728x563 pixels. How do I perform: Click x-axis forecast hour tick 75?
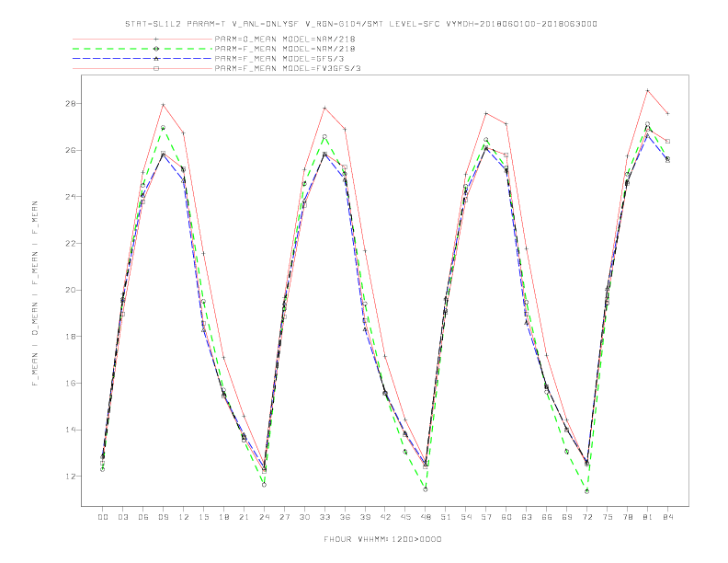pyautogui.click(x=608, y=517)
